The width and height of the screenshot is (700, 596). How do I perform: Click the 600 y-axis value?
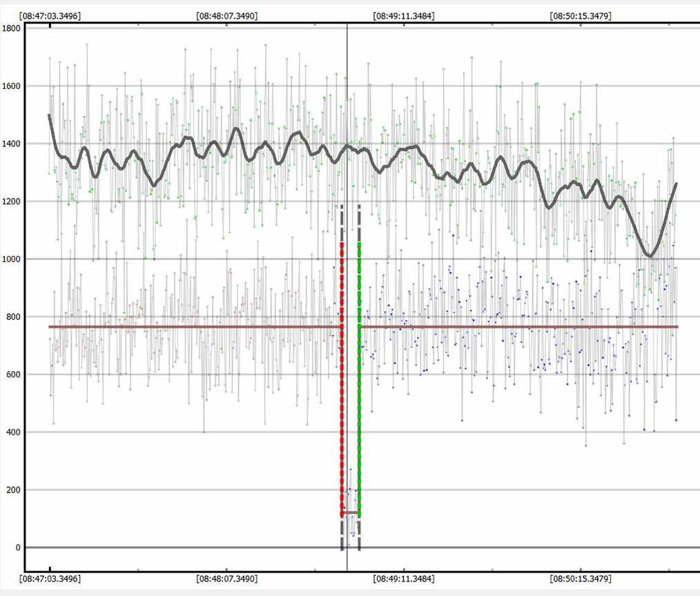click(13, 375)
